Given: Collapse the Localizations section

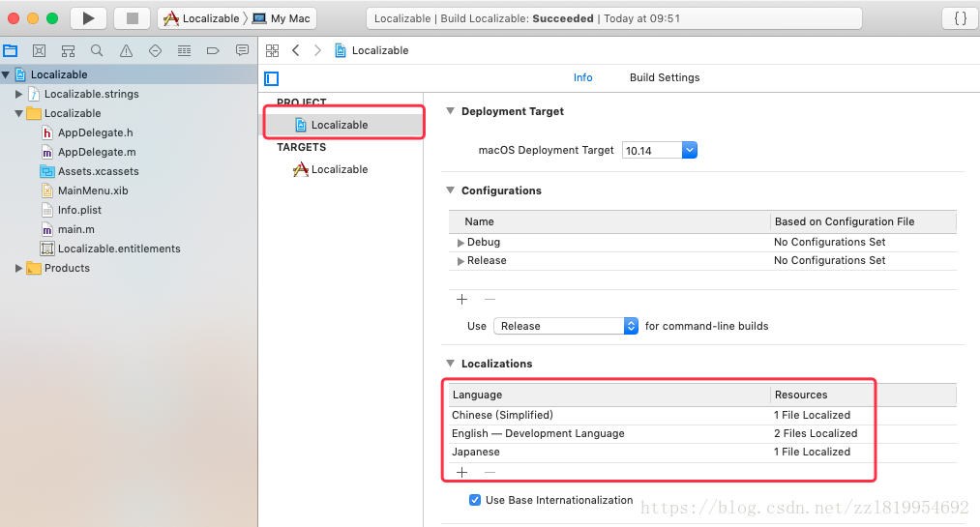Looking at the screenshot, I should pyautogui.click(x=450, y=364).
